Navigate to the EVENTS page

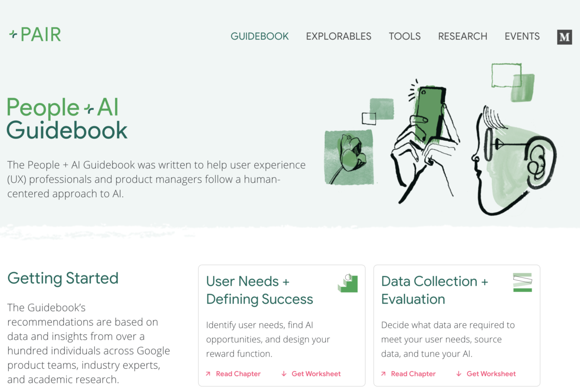pyautogui.click(x=522, y=36)
